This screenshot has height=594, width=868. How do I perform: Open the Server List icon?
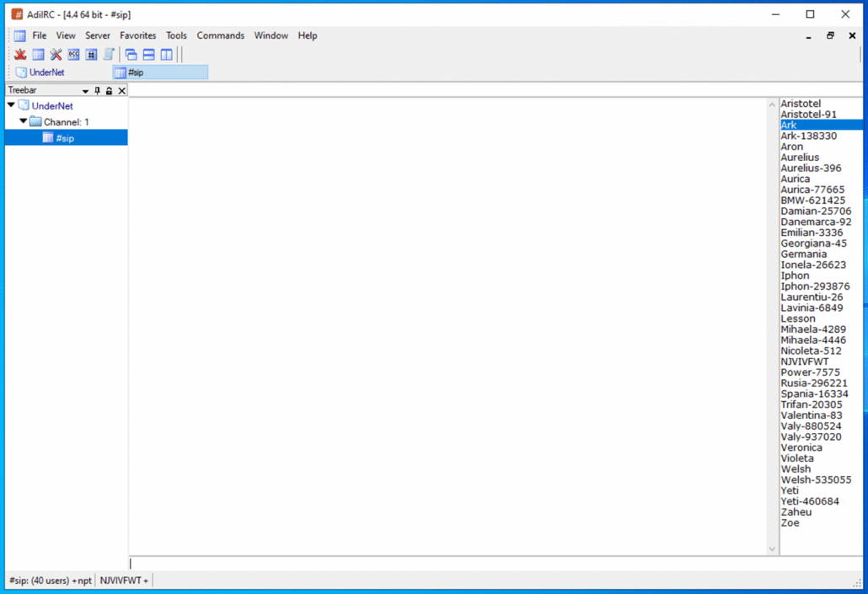37,54
